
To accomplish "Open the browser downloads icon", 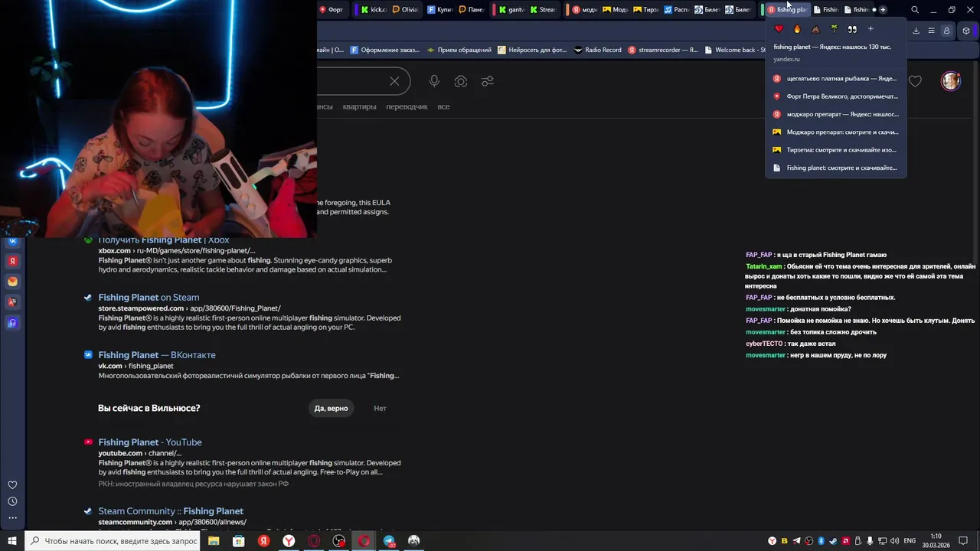I will click(916, 31).
